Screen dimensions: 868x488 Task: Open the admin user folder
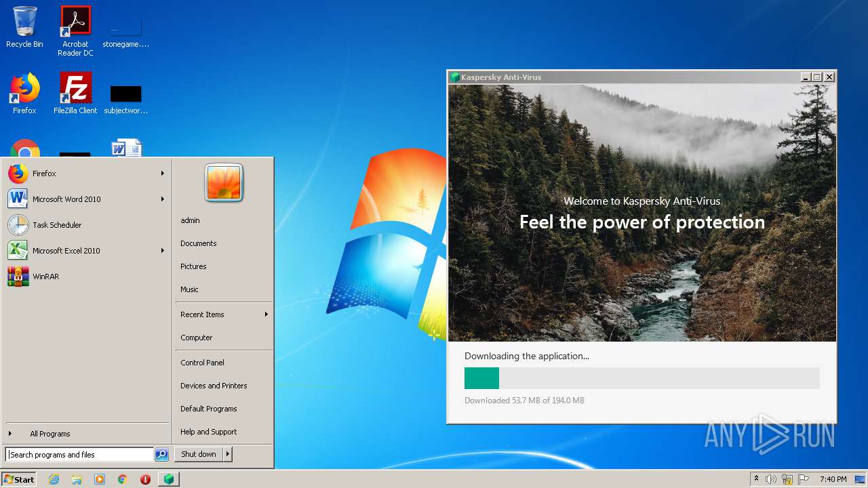(x=190, y=220)
